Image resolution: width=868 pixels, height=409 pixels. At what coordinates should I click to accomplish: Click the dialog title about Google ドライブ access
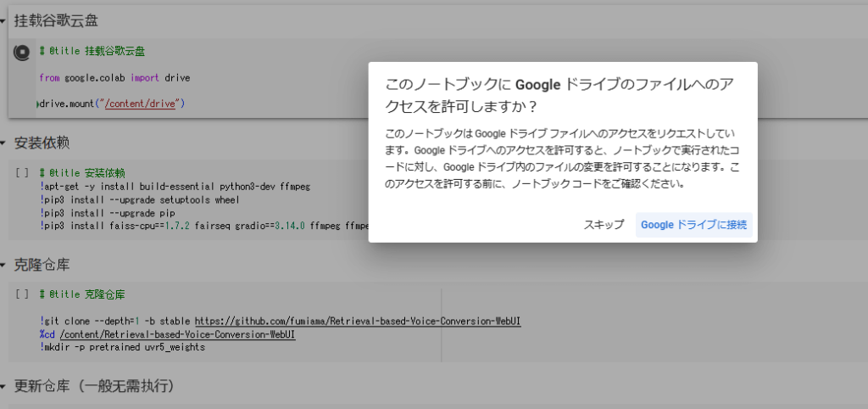[559, 95]
